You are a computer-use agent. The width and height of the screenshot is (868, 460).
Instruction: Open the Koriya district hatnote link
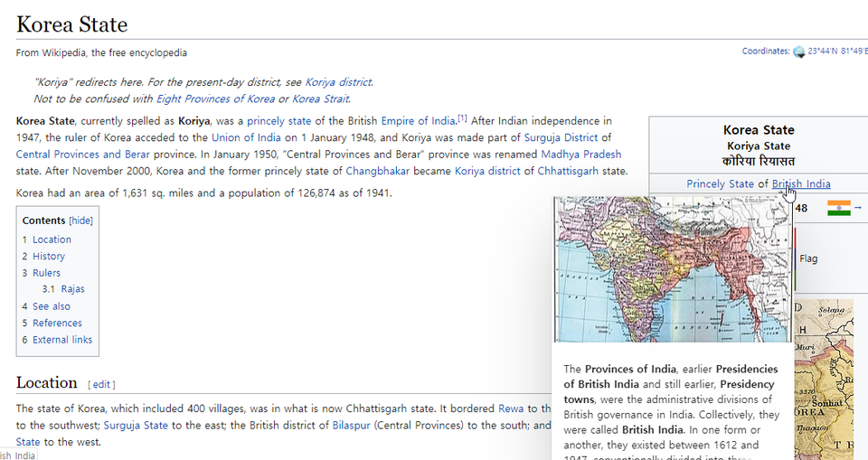(x=337, y=82)
